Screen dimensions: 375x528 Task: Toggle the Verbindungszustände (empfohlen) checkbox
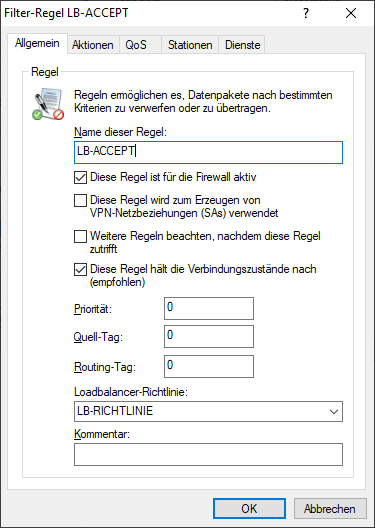coord(80,270)
